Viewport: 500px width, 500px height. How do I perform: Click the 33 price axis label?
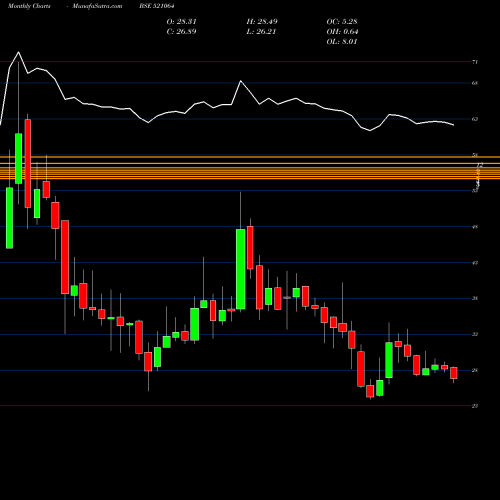click(x=475, y=334)
